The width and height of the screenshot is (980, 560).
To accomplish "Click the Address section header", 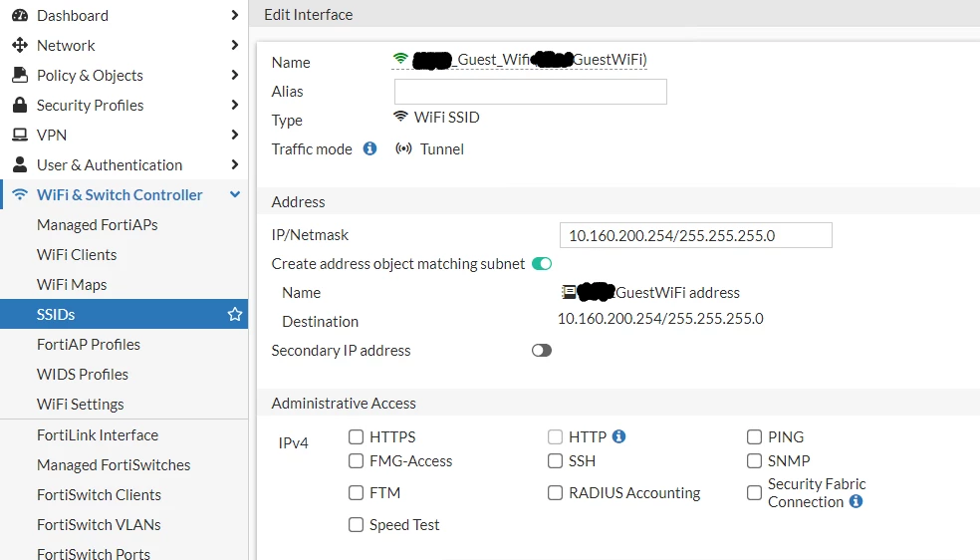I will click(298, 202).
